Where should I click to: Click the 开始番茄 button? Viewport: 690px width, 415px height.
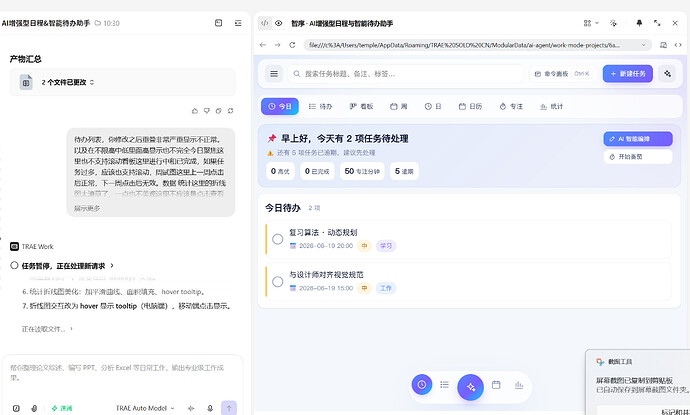(x=638, y=157)
